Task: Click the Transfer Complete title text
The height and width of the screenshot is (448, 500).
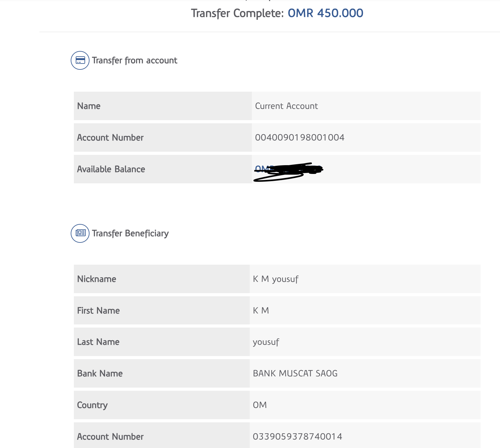Action: tap(237, 13)
